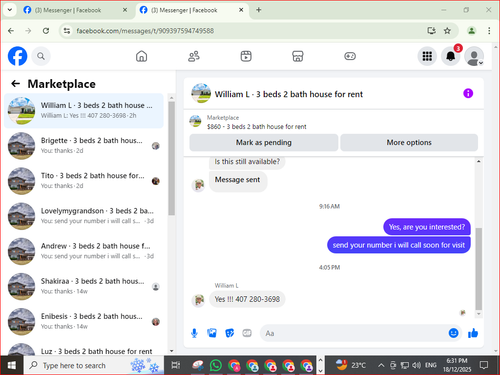The width and height of the screenshot is (500, 375).
Task: Close the first Messenger tab
Action: (x=125, y=10)
